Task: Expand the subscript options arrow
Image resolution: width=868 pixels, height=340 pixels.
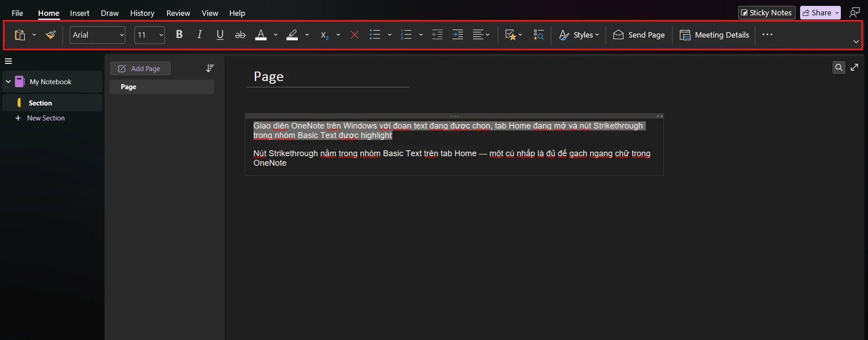Action: [338, 35]
